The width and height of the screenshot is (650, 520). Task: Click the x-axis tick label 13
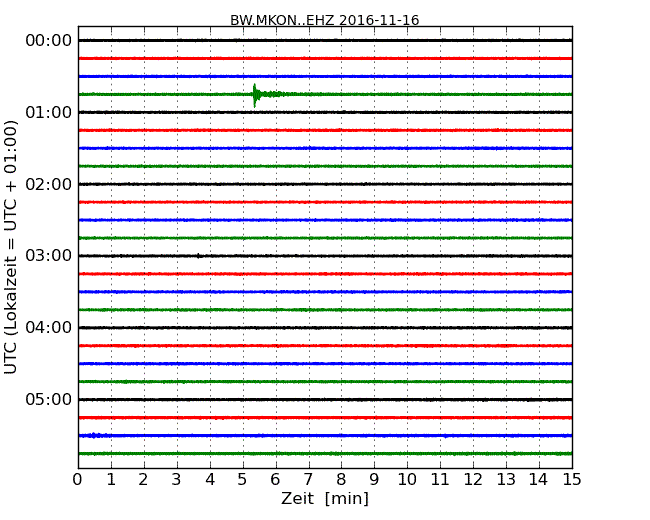click(506, 480)
